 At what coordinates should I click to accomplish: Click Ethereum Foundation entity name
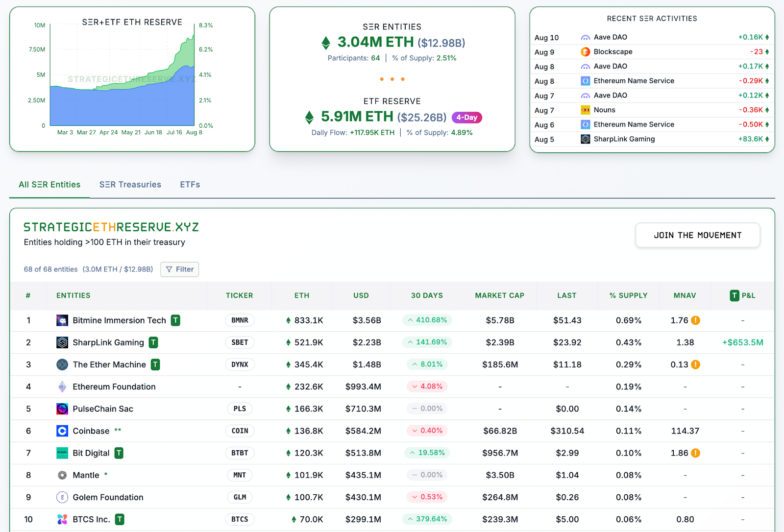[114, 387]
